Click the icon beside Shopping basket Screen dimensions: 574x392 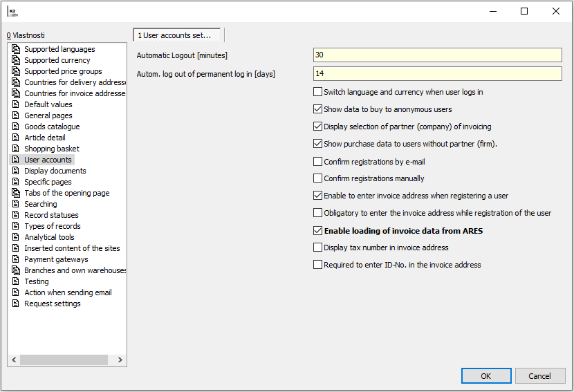16,149
